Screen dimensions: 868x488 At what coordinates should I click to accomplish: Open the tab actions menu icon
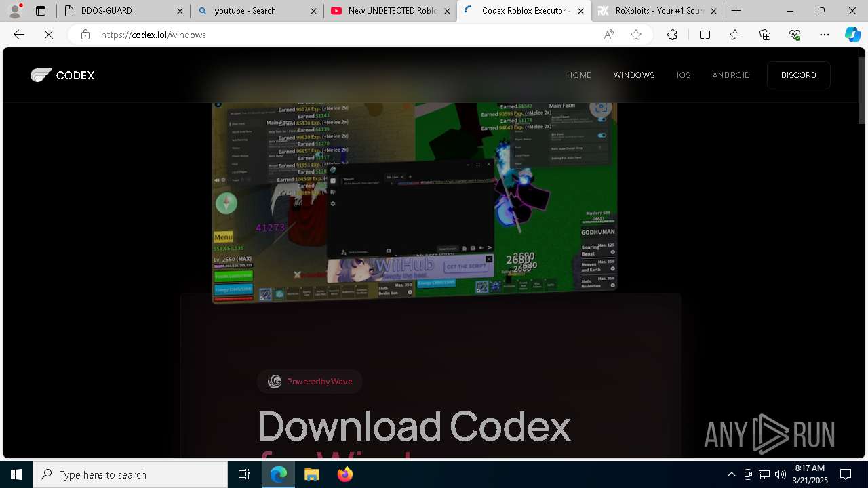click(41, 11)
